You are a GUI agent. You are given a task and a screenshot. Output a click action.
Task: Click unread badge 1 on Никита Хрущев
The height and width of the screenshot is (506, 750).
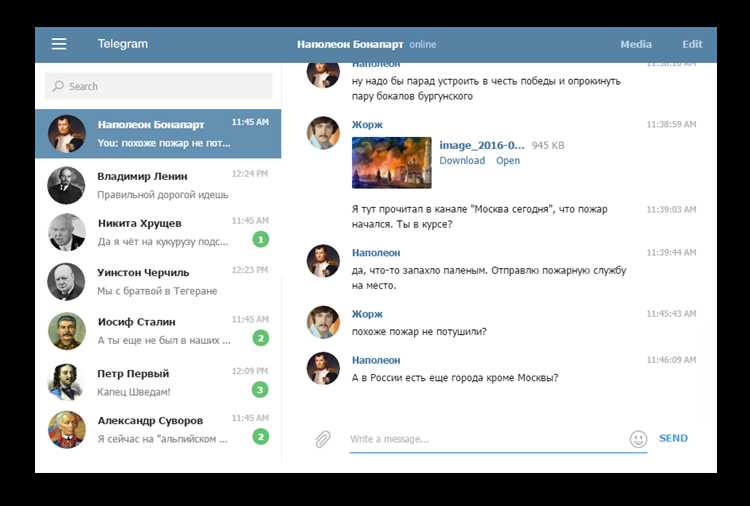(x=260, y=239)
